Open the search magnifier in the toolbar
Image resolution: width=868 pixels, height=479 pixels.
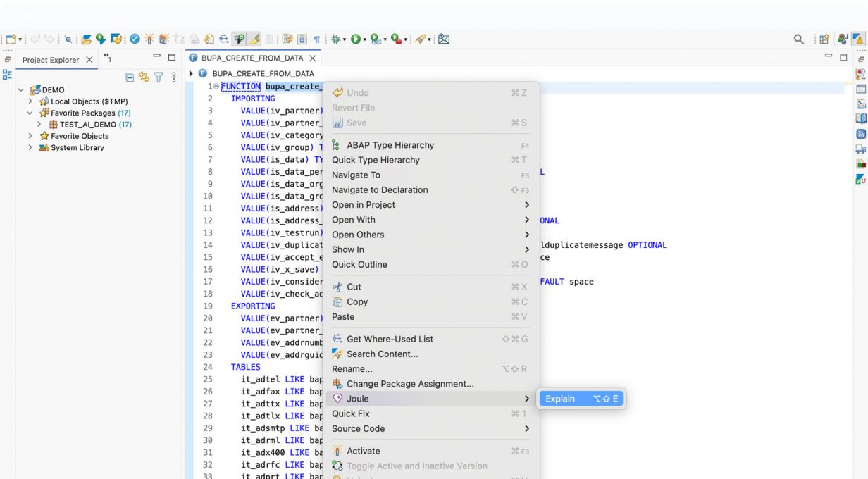pyautogui.click(x=798, y=39)
